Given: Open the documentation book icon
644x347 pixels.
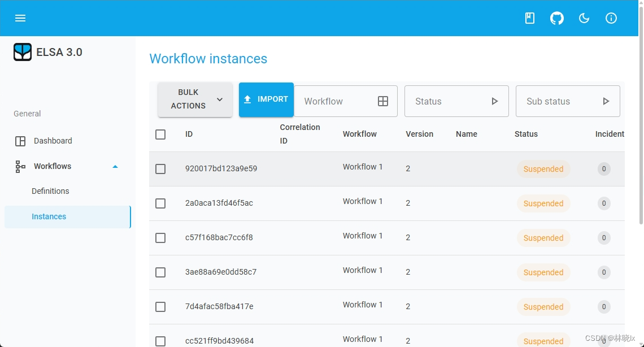Looking at the screenshot, I should click(x=529, y=18).
